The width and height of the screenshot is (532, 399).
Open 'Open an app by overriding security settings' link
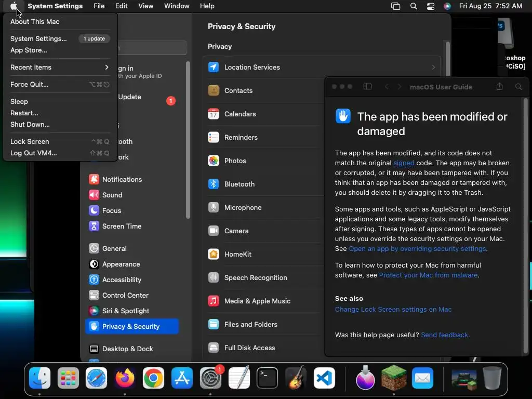coord(417,249)
